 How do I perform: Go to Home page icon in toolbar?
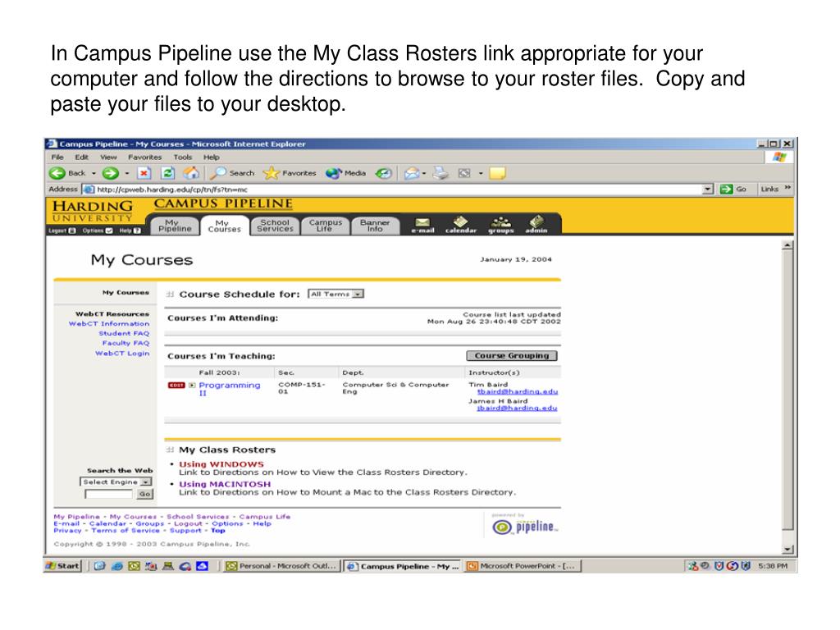click(x=190, y=173)
